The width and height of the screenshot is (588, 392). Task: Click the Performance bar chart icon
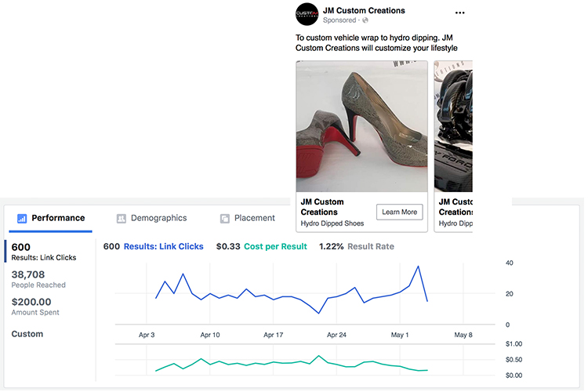[x=22, y=218]
